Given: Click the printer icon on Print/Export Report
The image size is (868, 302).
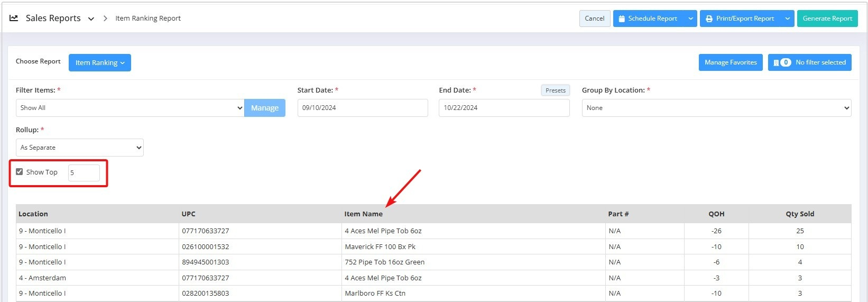Looking at the screenshot, I should 709,19.
